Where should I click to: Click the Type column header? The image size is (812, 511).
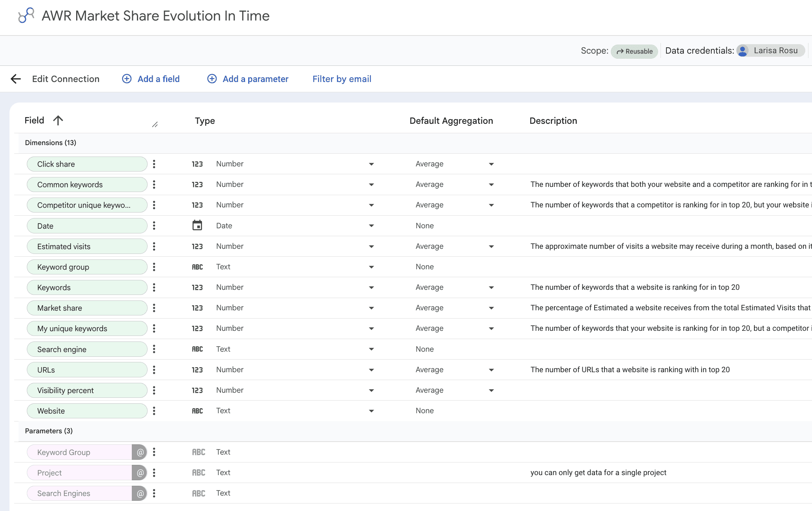point(205,121)
